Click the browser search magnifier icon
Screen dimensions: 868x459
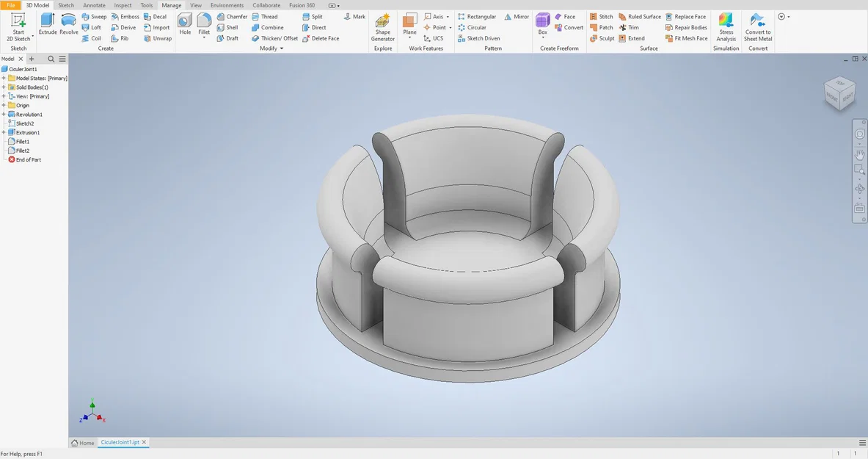(51, 58)
